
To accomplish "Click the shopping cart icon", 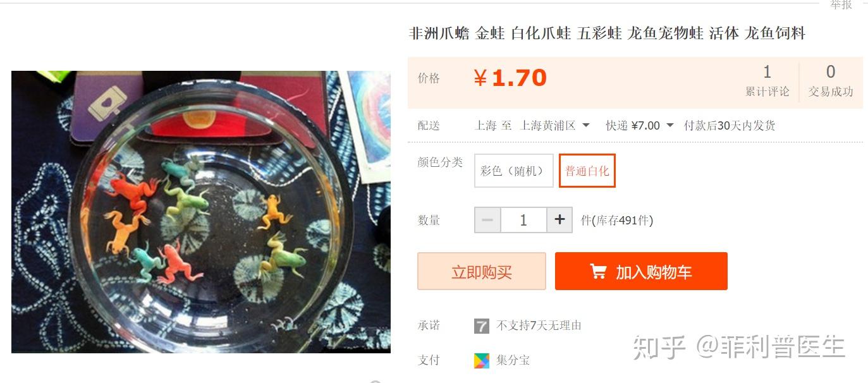I will 598,271.
